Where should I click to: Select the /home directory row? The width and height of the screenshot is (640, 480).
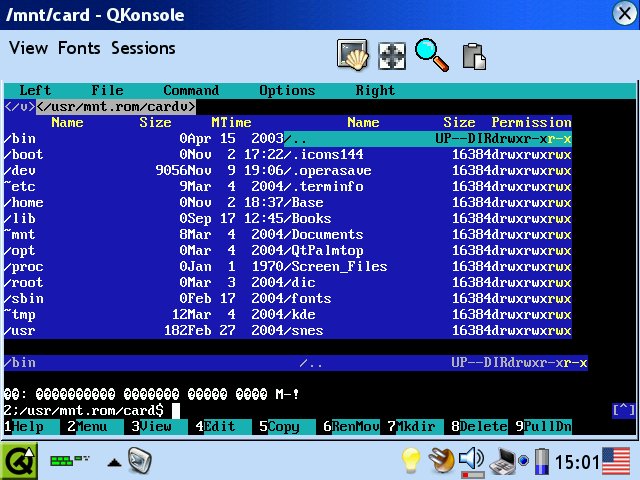[x=144, y=202]
